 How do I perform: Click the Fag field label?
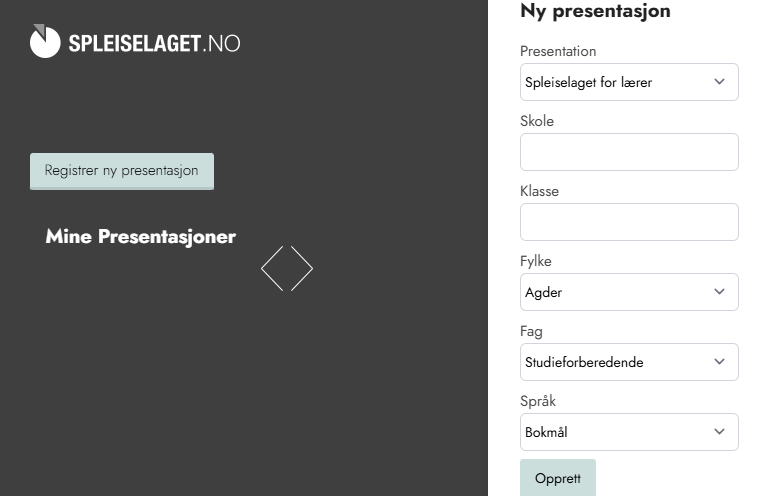click(x=531, y=331)
